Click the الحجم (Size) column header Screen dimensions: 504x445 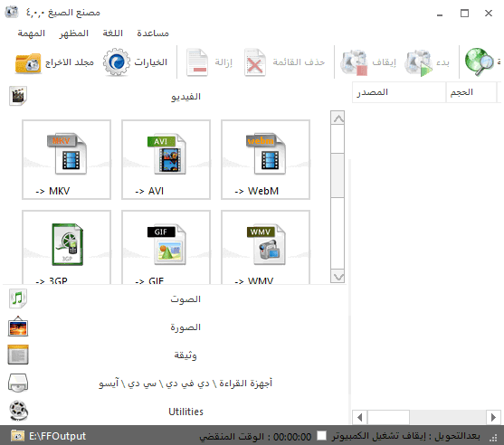(471, 92)
